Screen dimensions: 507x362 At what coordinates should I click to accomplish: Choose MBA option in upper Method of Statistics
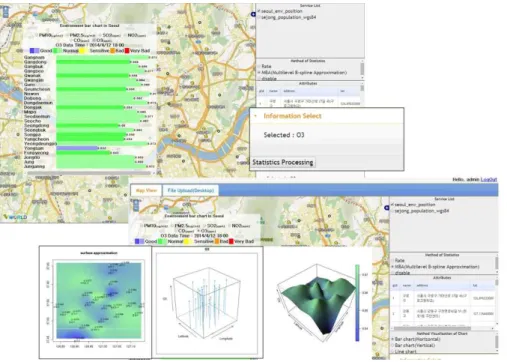[259, 72]
